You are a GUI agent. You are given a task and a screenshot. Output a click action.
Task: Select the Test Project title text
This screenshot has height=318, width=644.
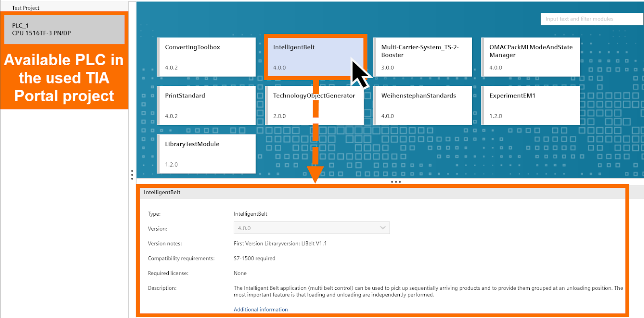click(26, 8)
